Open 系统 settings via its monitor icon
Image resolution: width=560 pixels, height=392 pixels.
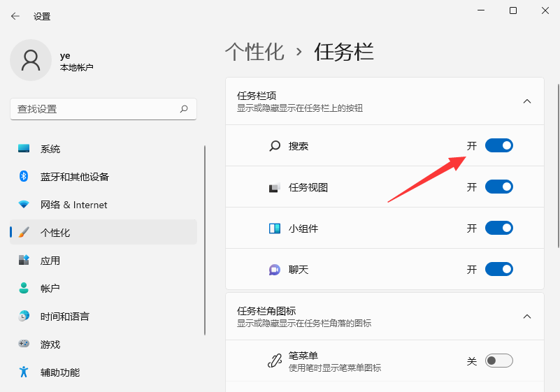(24, 149)
